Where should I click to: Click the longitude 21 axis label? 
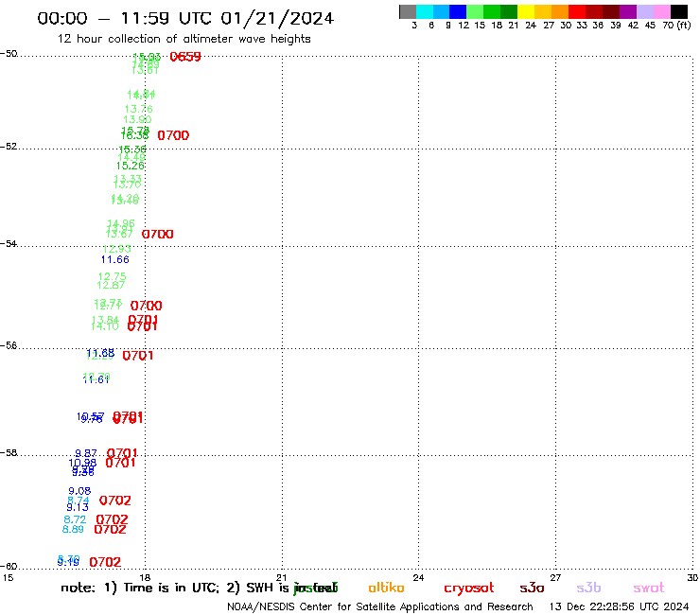[281, 578]
